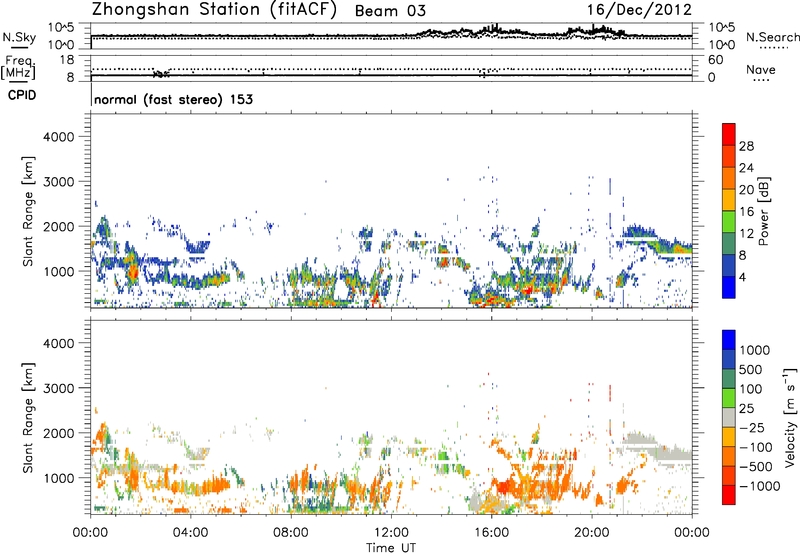Click the "16" label on the power color bar

tap(746, 212)
